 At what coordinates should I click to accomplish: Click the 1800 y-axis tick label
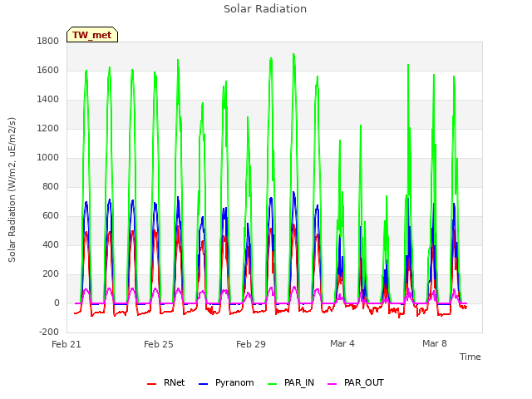coord(48,41)
